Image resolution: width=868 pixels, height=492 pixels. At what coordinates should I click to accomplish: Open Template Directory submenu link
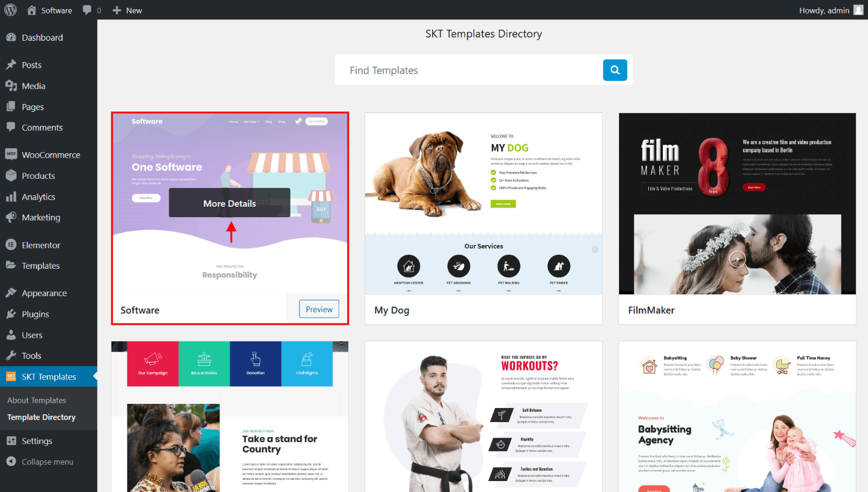[x=41, y=417]
